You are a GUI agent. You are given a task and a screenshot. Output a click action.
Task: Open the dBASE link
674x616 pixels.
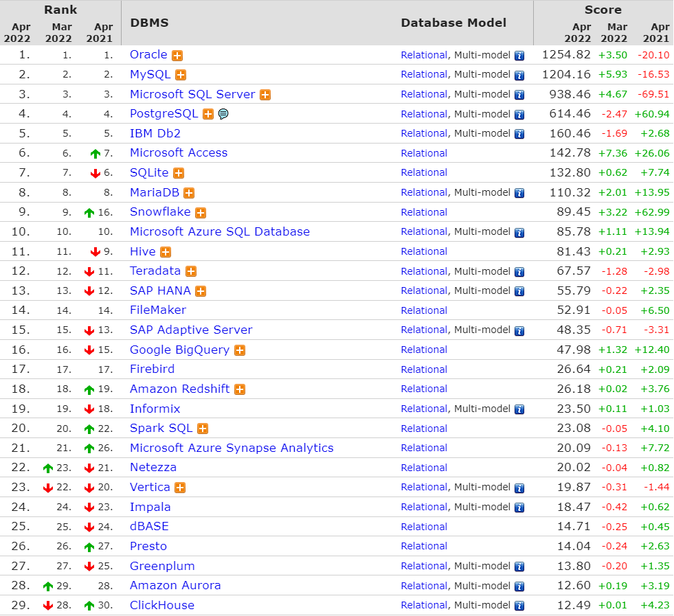pos(149,526)
